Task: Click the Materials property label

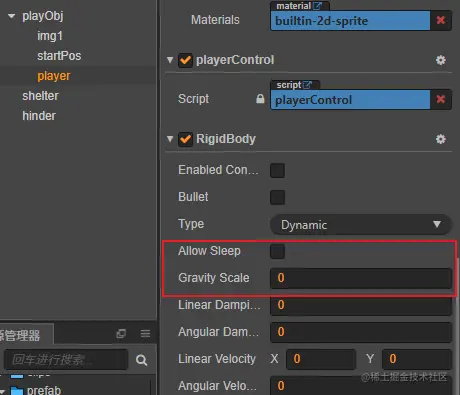Action: 215,20
